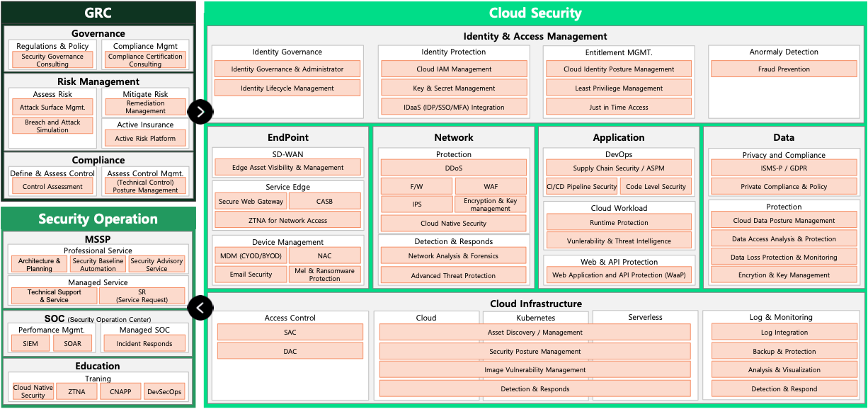Open the Active Risk Platform item
This screenshot has width=868, height=409.
145,139
